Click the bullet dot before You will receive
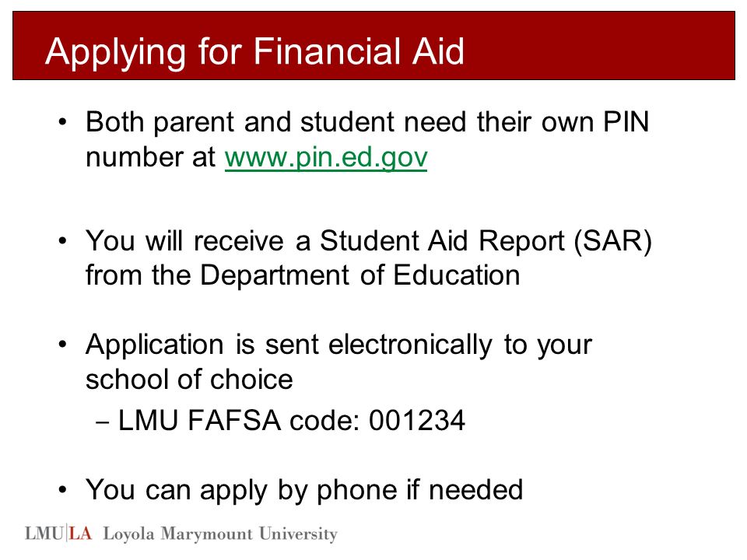The height and width of the screenshot is (560, 747). pyautogui.click(x=63, y=241)
